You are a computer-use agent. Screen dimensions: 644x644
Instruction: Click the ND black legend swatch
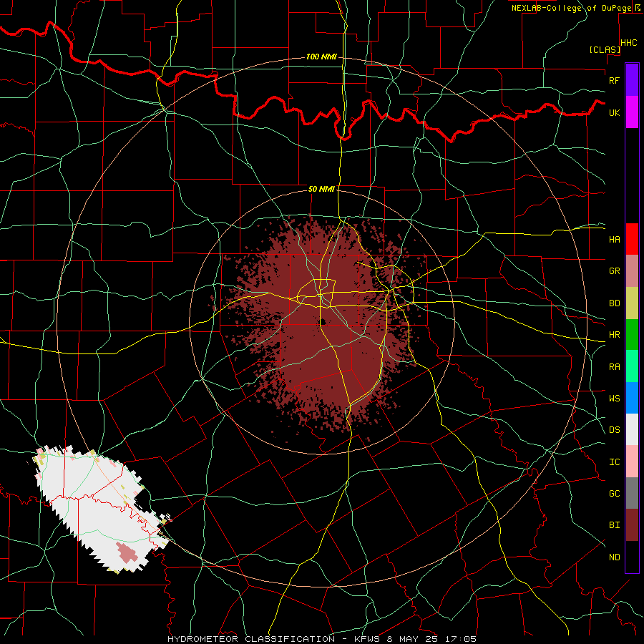tap(632, 557)
